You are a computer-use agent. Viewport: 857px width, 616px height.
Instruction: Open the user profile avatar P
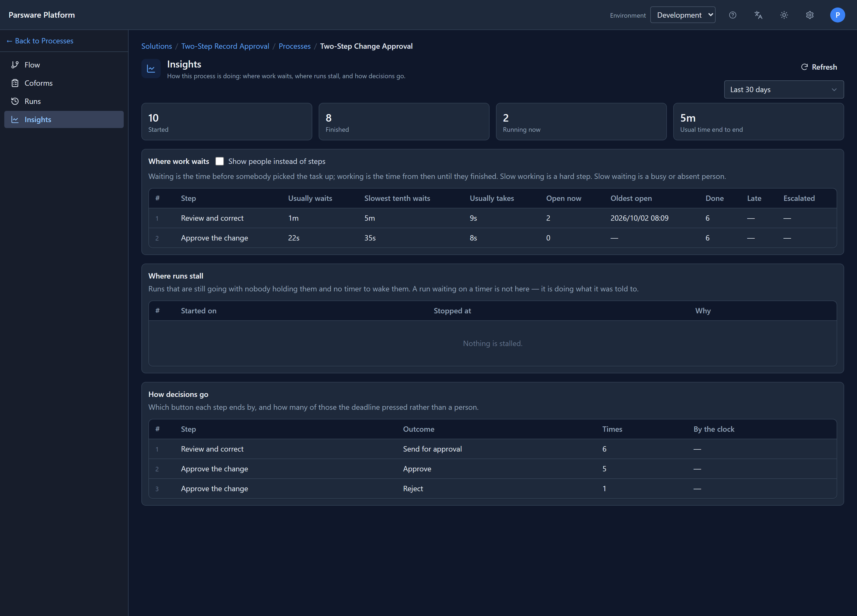point(837,15)
